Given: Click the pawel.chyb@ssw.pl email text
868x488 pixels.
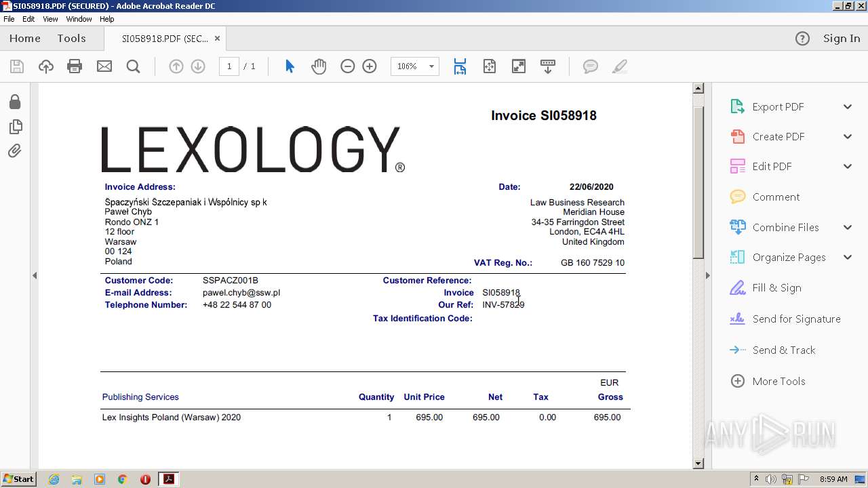Looking at the screenshot, I should click(x=241, y=293).
